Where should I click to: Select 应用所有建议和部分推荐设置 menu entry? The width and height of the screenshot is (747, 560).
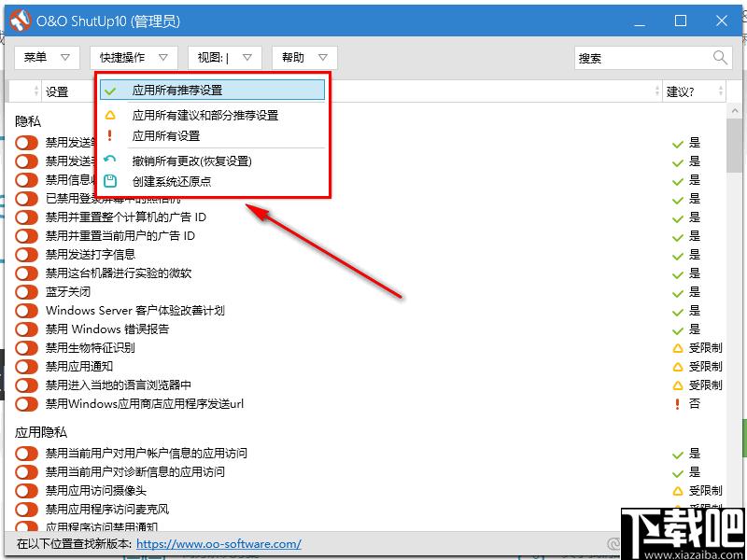pos(213,115)
